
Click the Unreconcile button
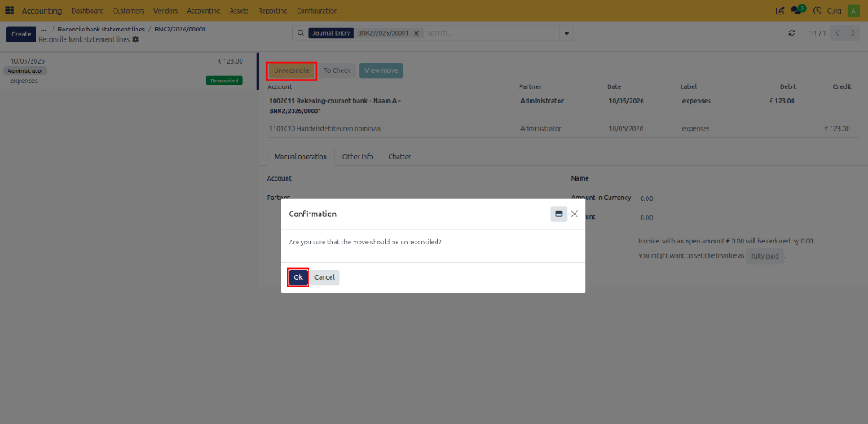pos(292,70)
